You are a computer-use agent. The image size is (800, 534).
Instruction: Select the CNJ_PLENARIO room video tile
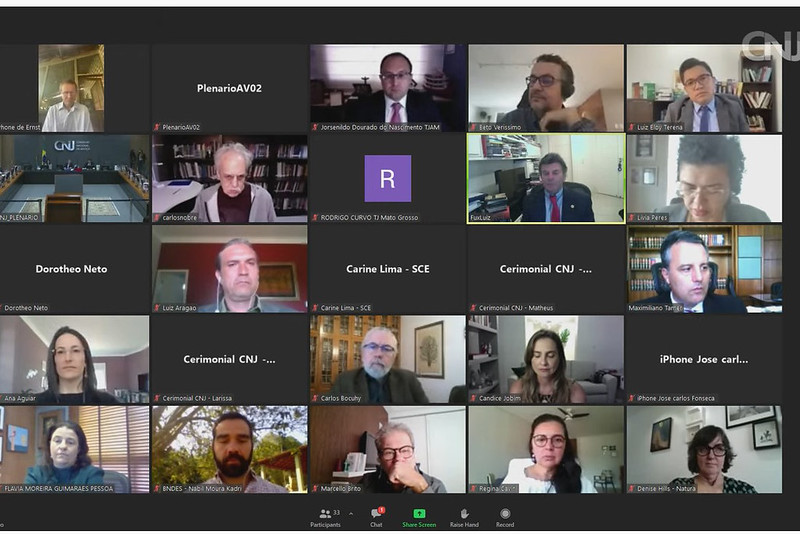click(74, 179)
